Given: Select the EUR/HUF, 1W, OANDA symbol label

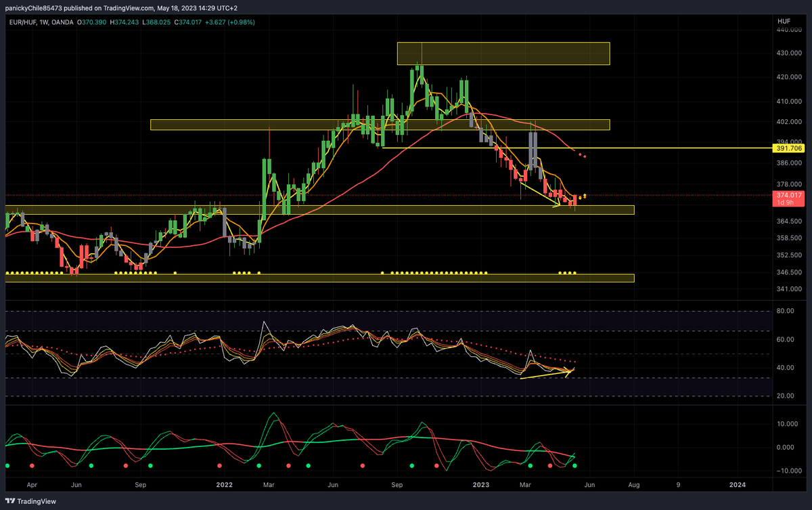Looking at the screenshot, I should click(x=41, y=22).
